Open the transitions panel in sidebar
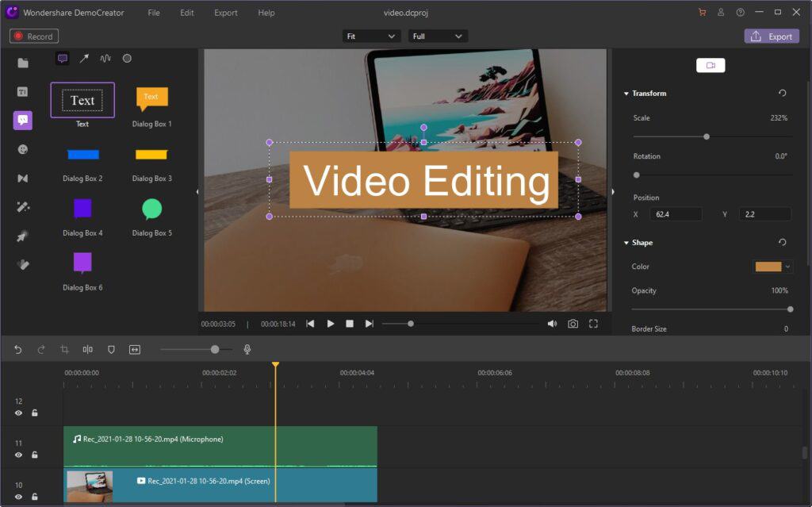812x507 pixels. 23,179
